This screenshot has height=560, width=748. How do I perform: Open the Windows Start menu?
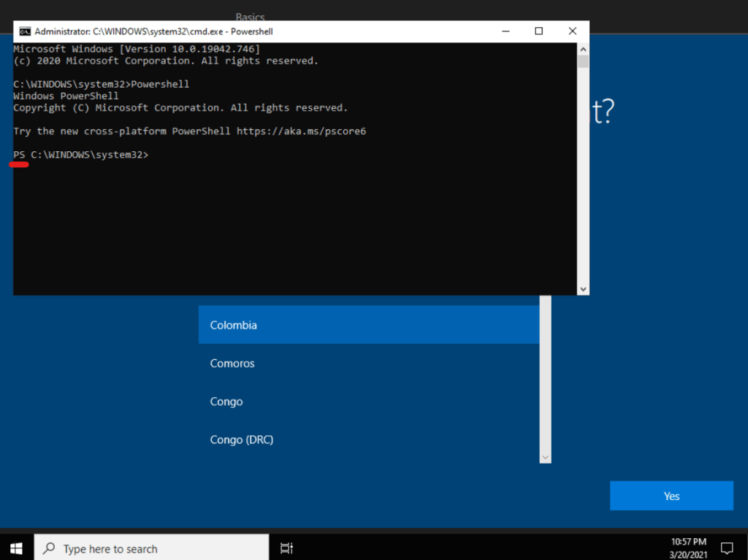coord(17,548)
